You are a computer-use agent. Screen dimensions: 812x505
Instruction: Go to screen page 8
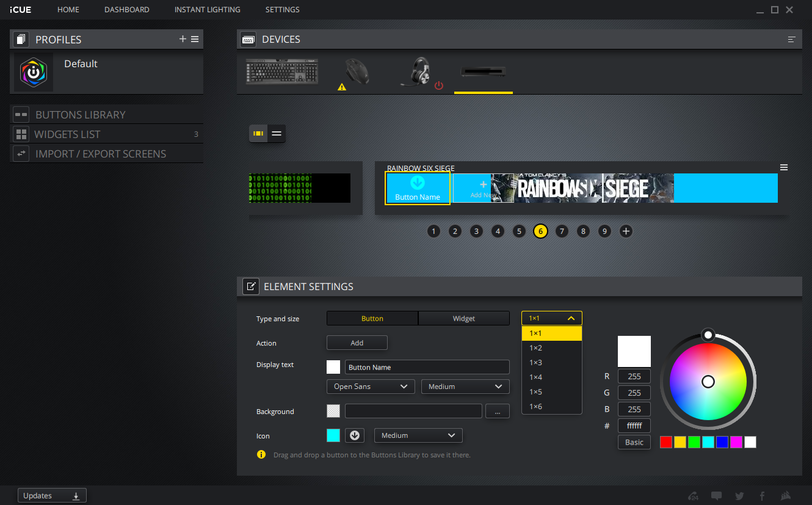pyautogui.click(x=583, y=231)
